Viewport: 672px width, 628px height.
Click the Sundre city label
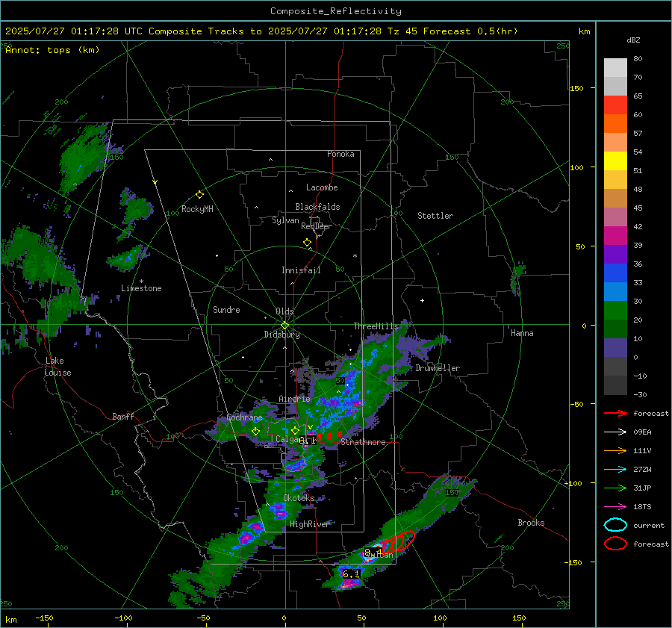click(x=226, y=309)
